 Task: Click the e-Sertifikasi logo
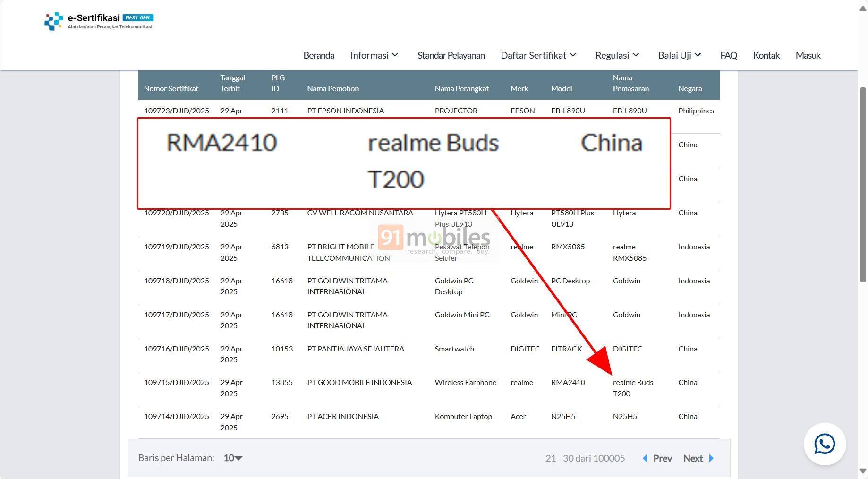pyautogui.click(x=99, y=21)
